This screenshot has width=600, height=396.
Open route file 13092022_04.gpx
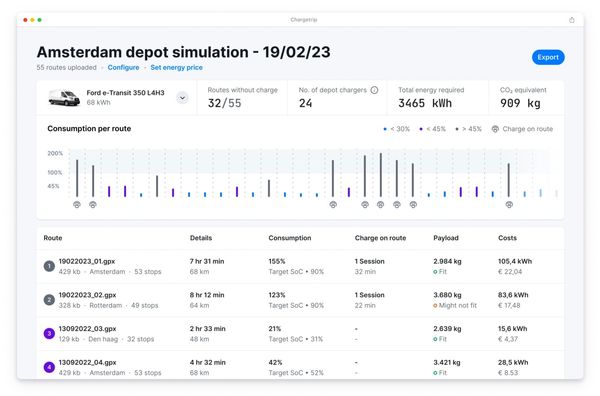pyautogui.click(x=87, y=362)
